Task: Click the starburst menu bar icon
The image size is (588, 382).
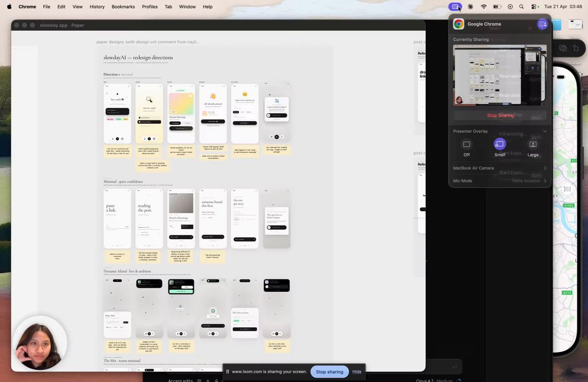Action: pyautogui.click(x=470, y=7)
